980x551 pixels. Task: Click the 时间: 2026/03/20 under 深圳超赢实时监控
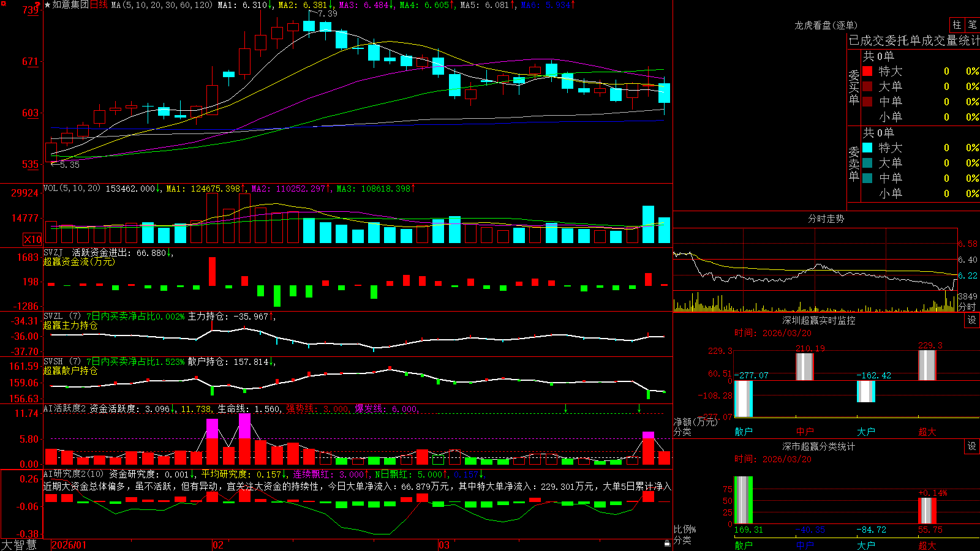pos(773,333)
